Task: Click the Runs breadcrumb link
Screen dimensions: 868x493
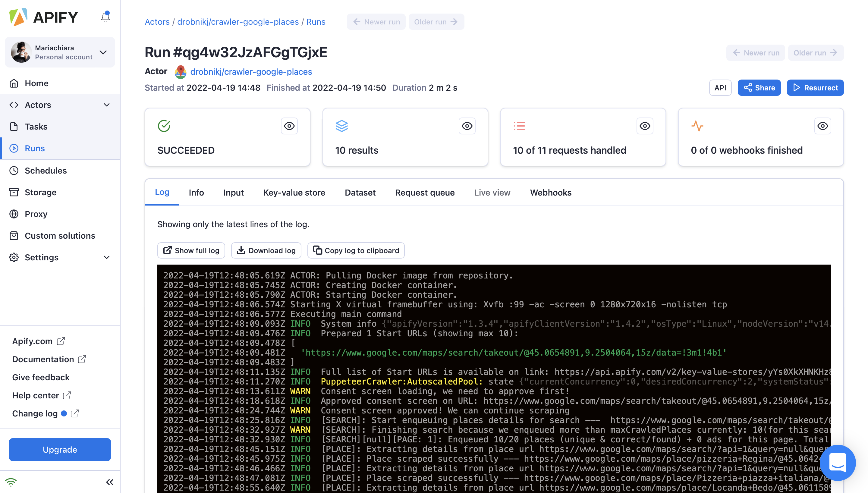Action: click(316, 22)
